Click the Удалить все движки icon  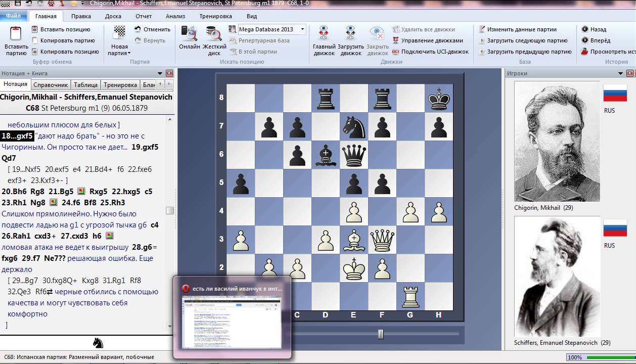395,29
